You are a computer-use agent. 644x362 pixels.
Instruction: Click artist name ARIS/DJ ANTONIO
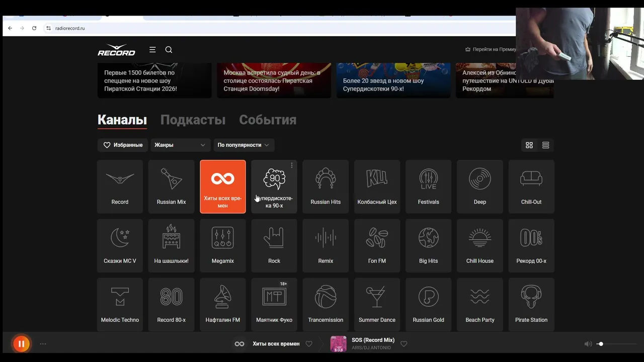click(371, 348)
